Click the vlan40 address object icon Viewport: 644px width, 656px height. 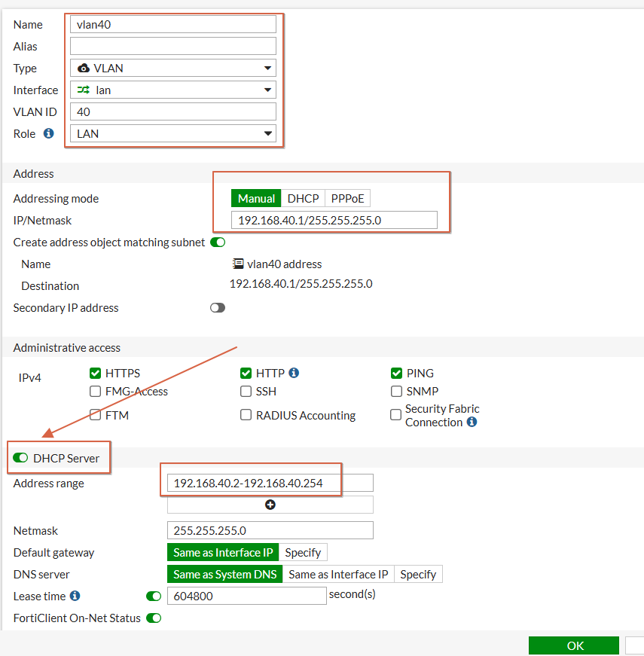pos(238,264)
